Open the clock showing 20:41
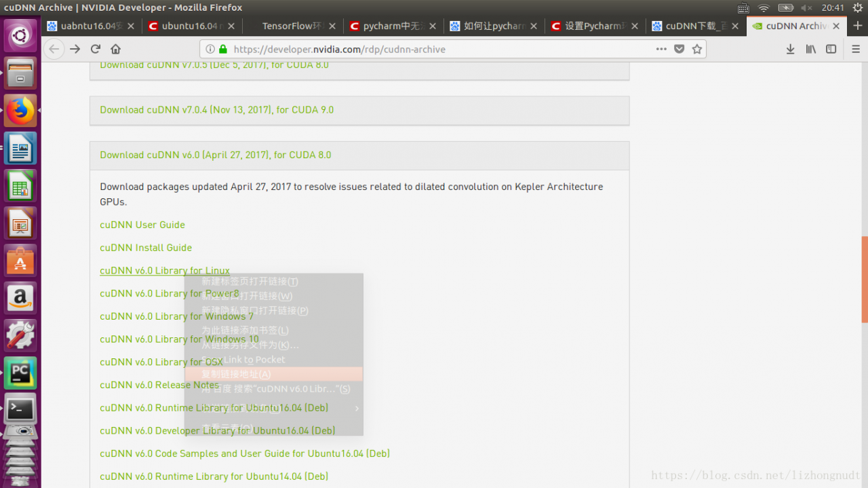 click(833, 8)
